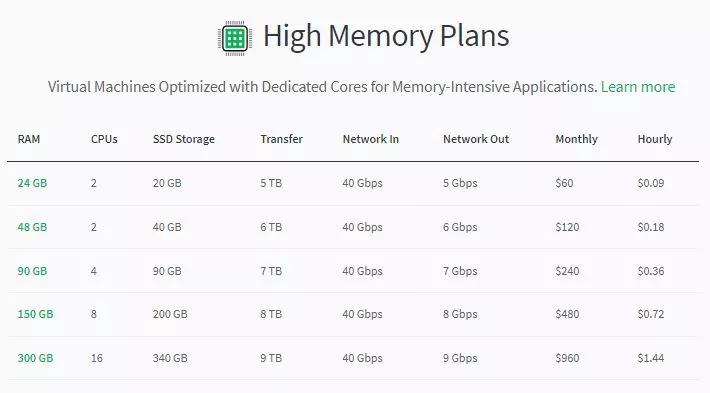Click the 340 GB storage value

(170, 358)
